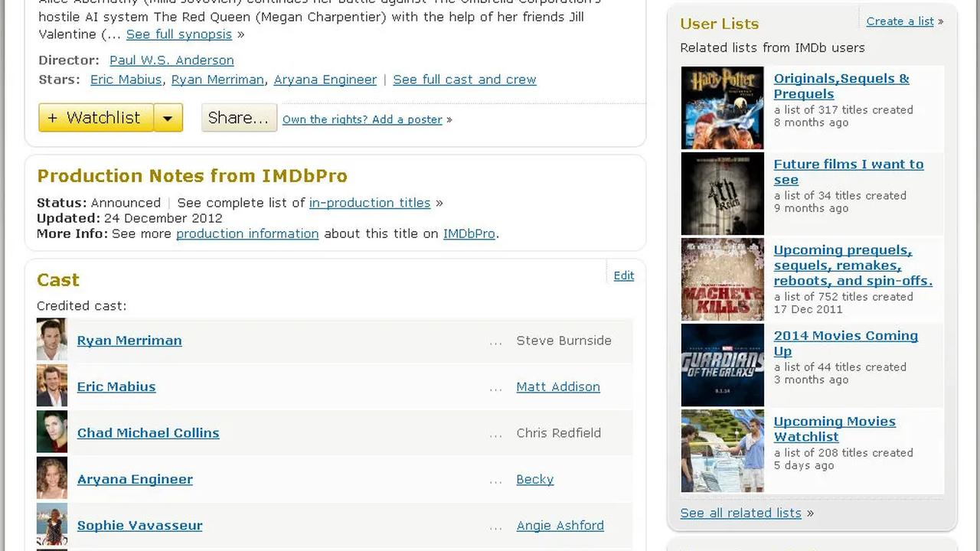Open the Upcoming prequels, sequels, remakes list

pos(854,265)
